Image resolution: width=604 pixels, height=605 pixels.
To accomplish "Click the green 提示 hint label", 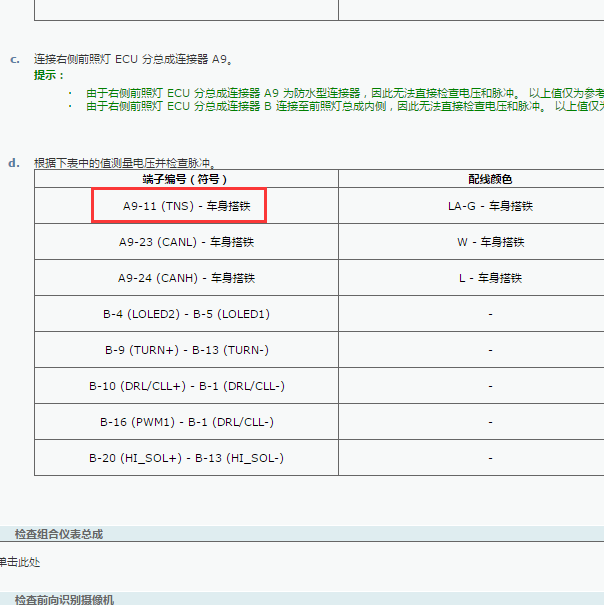I will (x=49, y=75).
